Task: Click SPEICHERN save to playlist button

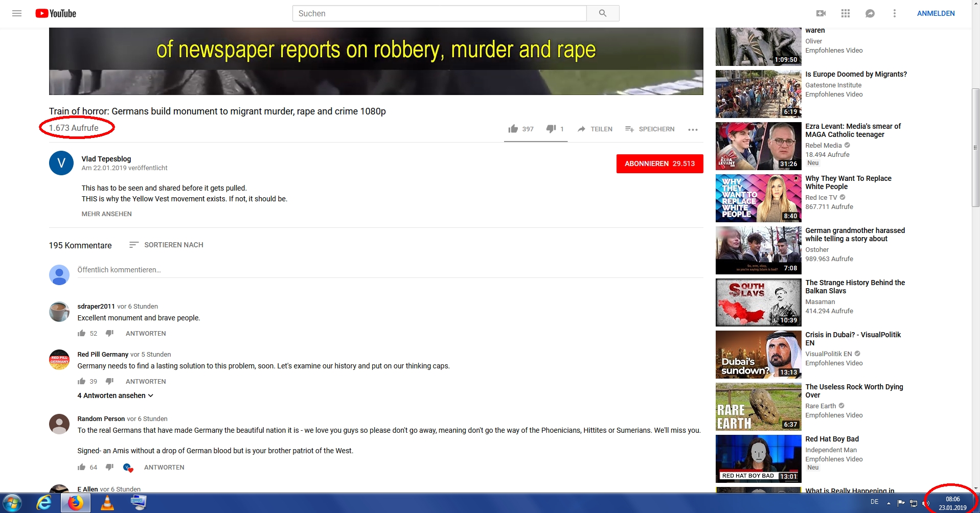Action: [x=650, y=129]
